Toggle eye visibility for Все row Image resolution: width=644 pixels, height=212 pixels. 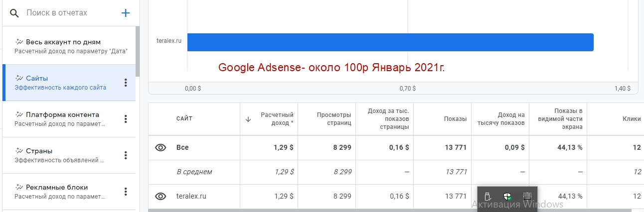point(160,148)
